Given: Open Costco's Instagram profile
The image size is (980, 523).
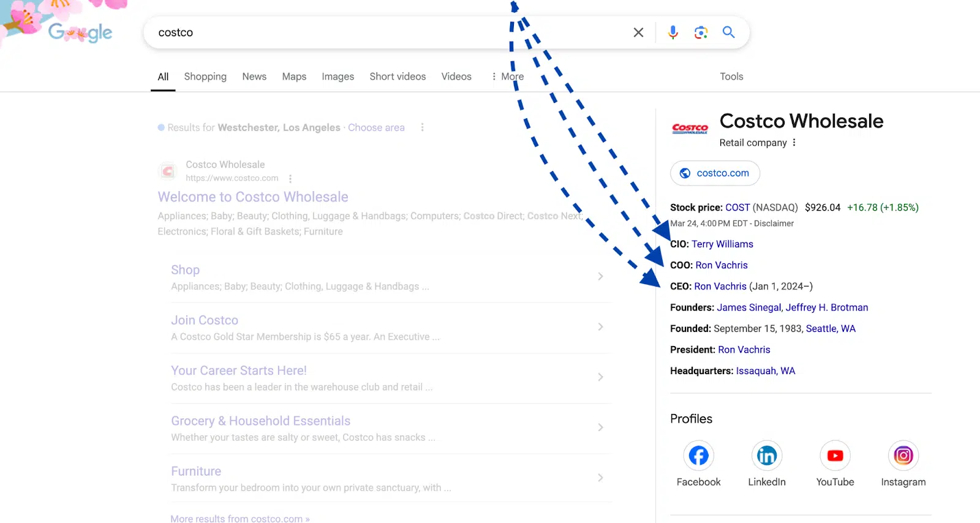Looking at the screenshot, I should tap(903, 464).
